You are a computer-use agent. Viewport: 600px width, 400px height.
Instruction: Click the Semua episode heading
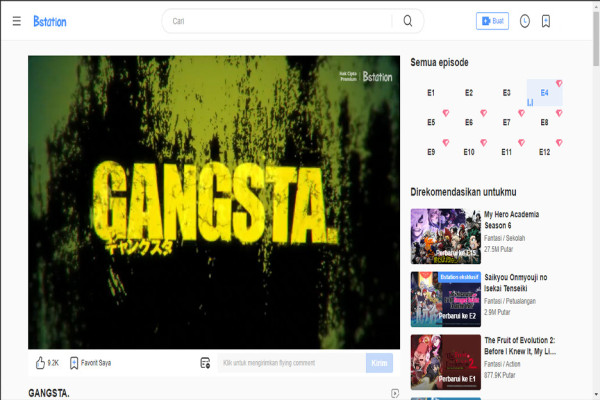(x=439, y=62)
